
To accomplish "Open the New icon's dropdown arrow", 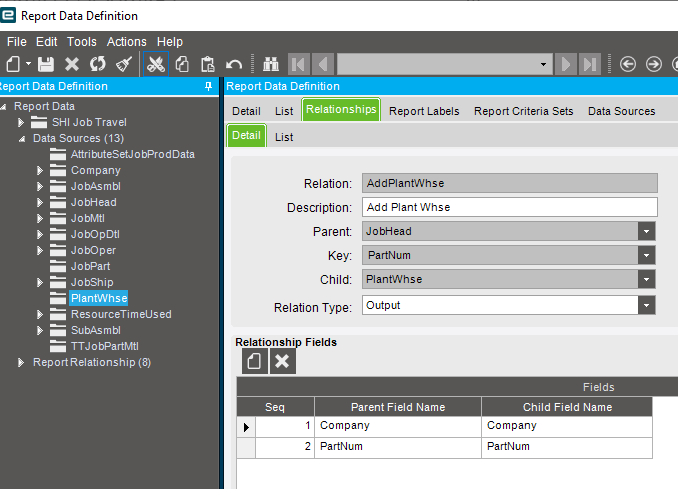I will click(29, 64).
